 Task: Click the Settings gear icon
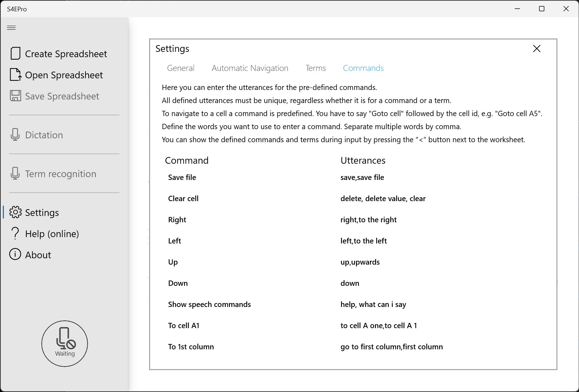[x=15, y=212]
